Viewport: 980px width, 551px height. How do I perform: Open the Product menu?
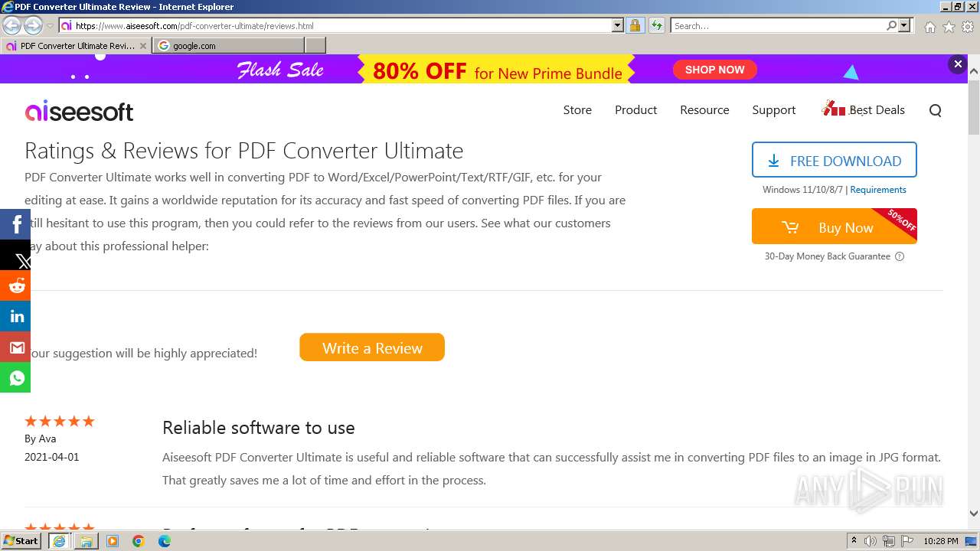(635, 110)
